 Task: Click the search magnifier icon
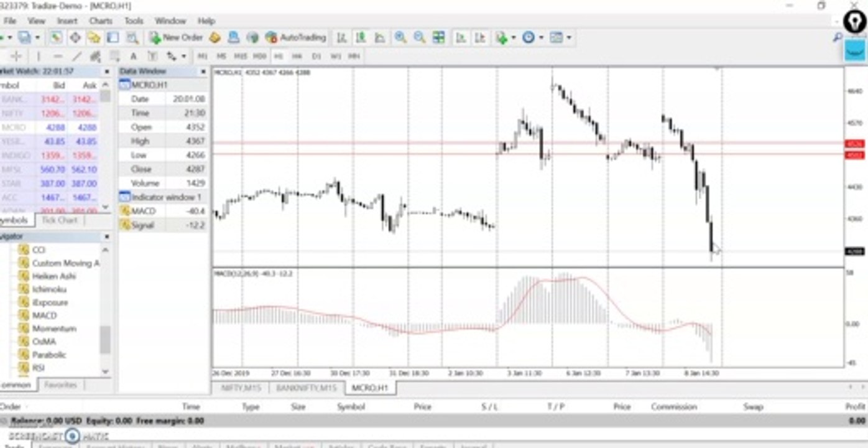[x=838, y=37]
